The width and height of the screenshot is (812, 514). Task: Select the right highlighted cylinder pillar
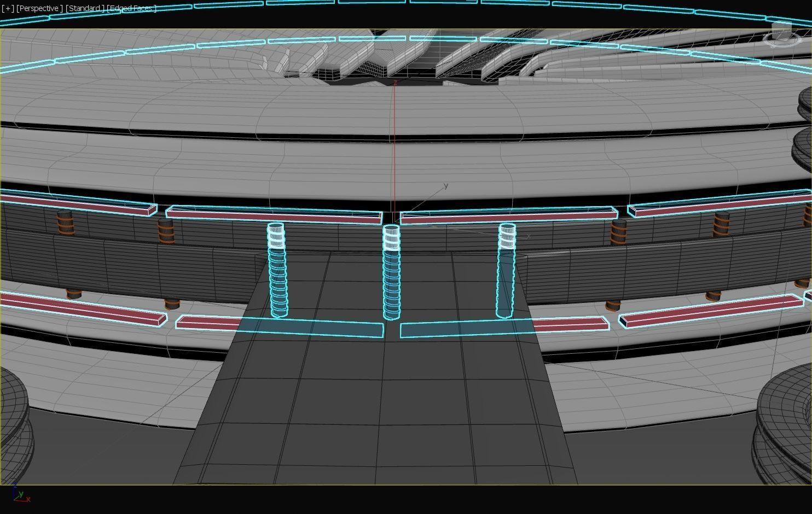506,271
